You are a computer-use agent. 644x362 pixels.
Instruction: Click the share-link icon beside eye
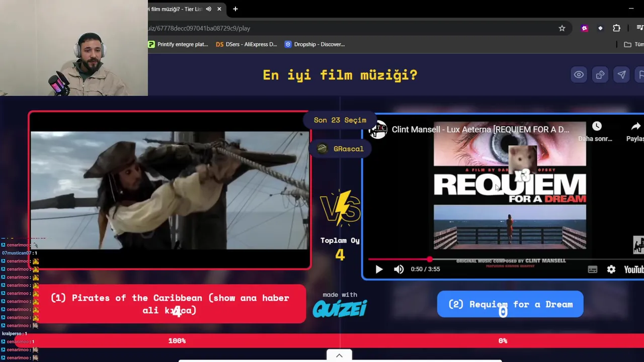(600, 75)
